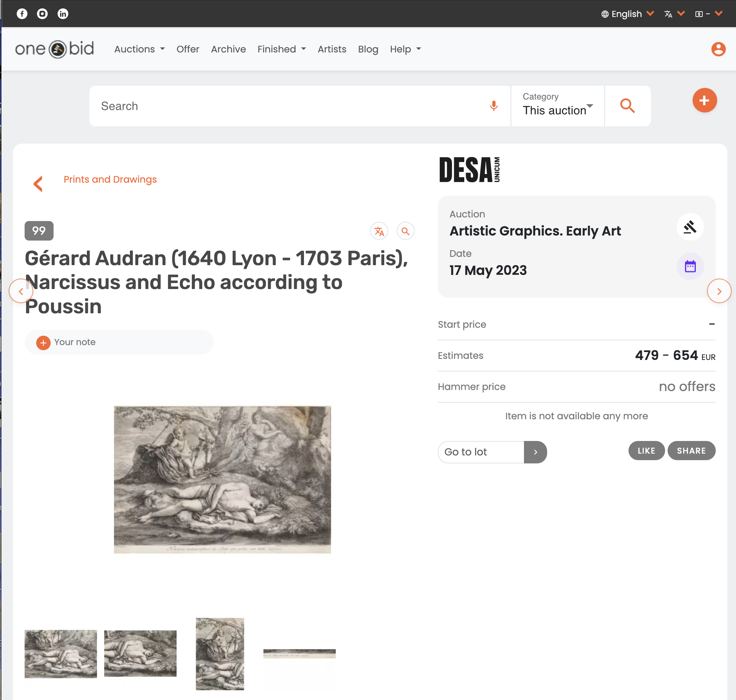Click the orange search magnifier button
This screenshot has width=736, height=700.
(x=627, y=106)
